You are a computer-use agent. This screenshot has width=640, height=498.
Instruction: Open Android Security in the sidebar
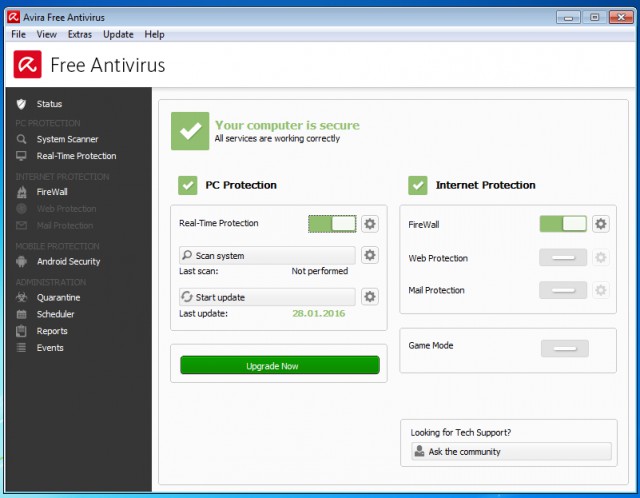pyautogui.click(x=68, y=261)
